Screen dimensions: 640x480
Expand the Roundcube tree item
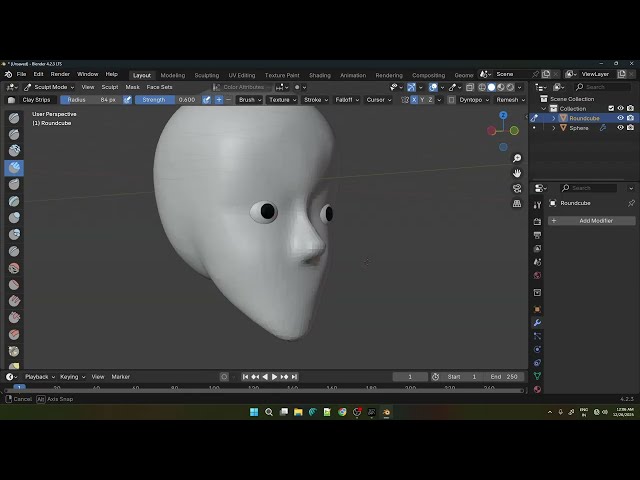point(553,118)
